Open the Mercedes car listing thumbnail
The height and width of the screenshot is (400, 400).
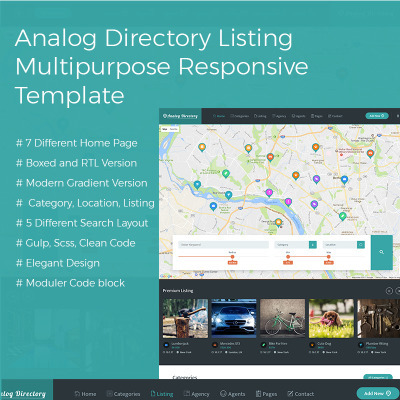[x=234, y=318]
